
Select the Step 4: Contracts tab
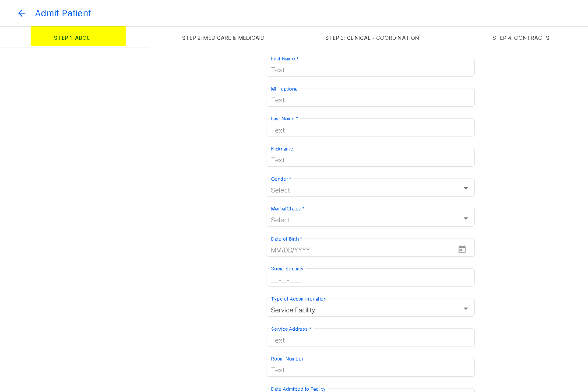(x=521, y=38)
